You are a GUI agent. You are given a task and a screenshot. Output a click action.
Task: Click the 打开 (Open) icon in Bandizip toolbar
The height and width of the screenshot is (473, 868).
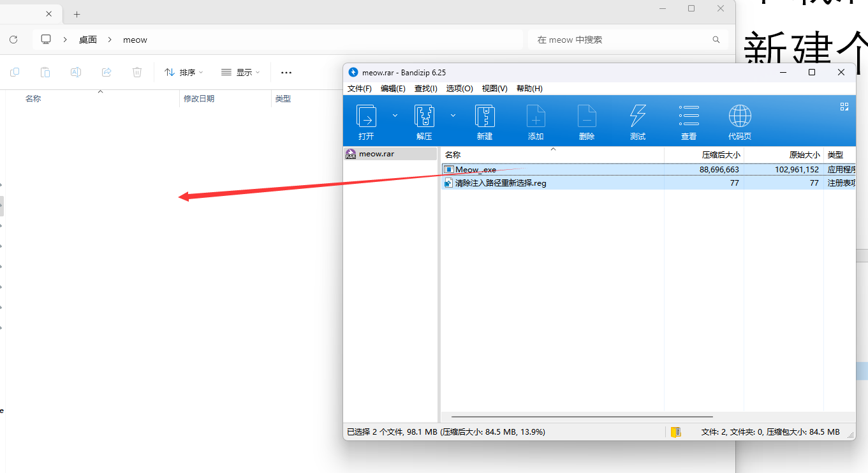[x=366, y=116]
